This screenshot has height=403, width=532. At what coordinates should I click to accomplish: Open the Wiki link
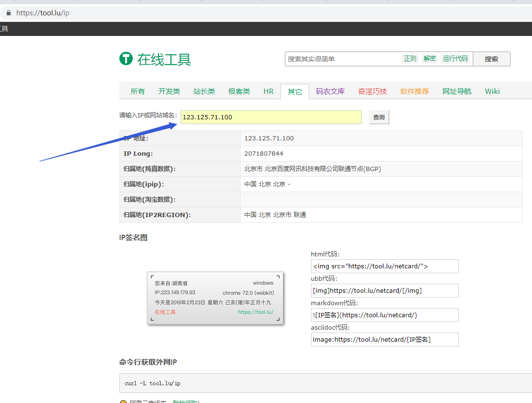point(492,92)
